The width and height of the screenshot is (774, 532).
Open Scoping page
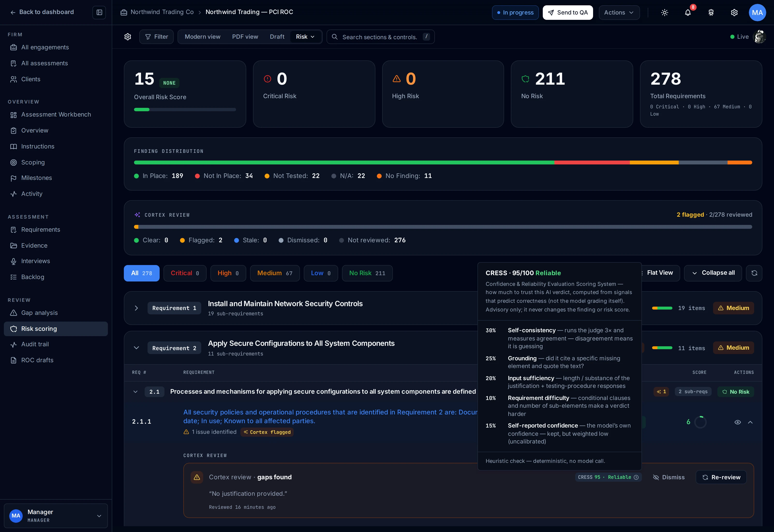click(x=56, y=162)
